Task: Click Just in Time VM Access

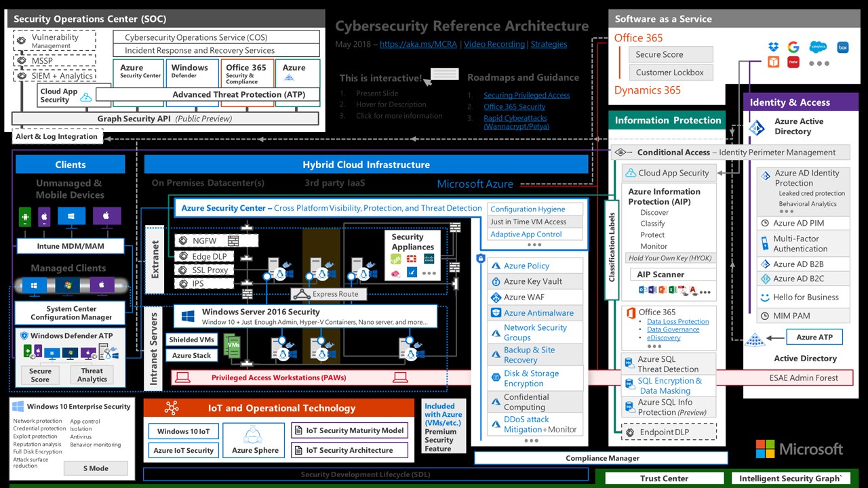Action: coord(536,222)
